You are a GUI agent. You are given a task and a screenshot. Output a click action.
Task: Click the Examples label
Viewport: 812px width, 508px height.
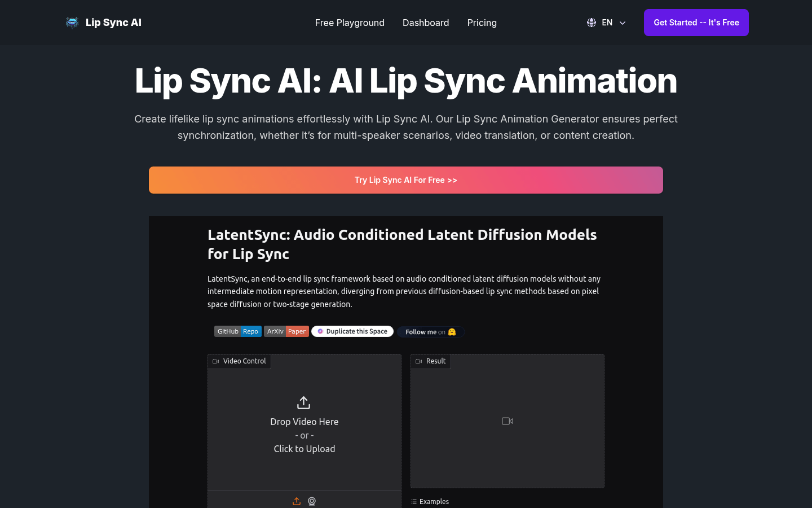pos(434,502)
